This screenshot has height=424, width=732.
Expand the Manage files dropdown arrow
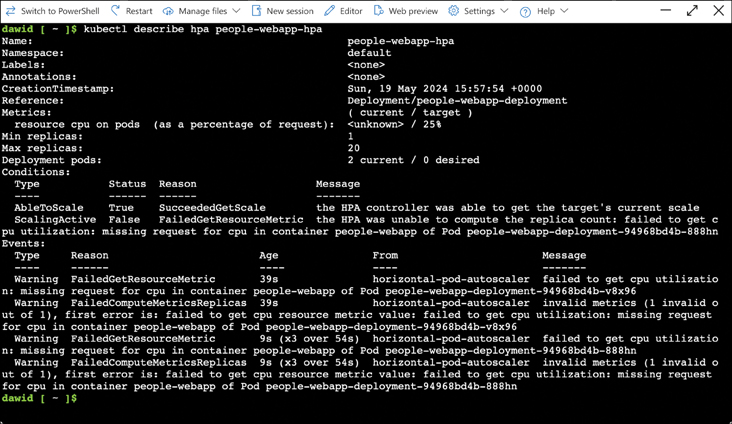(x=236, y=11)
